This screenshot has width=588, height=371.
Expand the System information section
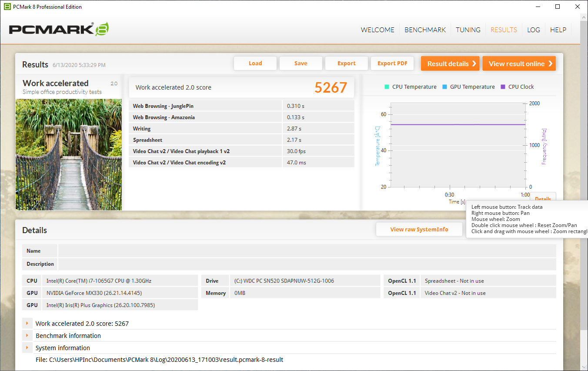click(x=27, y=348)
